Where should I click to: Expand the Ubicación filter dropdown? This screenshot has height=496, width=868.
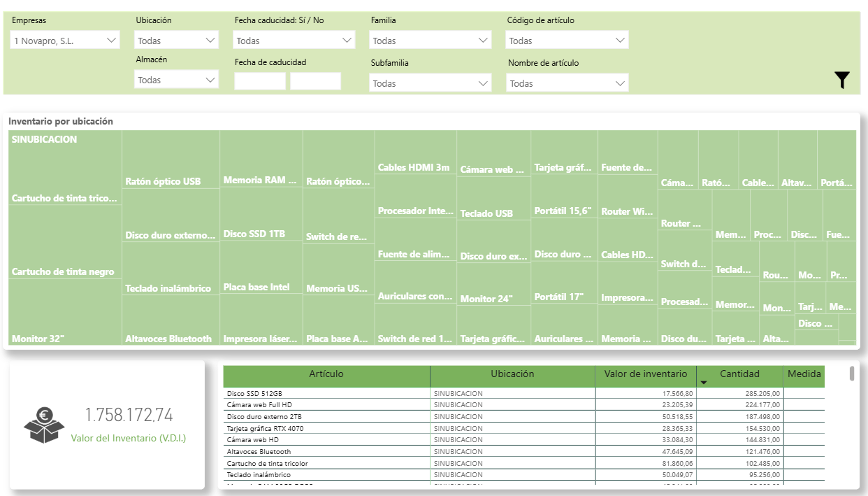pyautogui.click(x=177, y=41)
